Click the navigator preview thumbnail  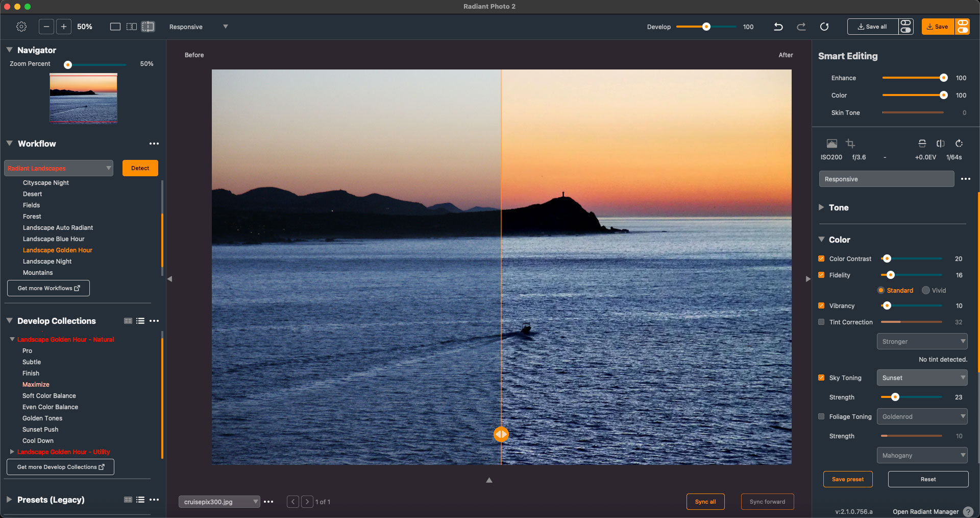83,98
